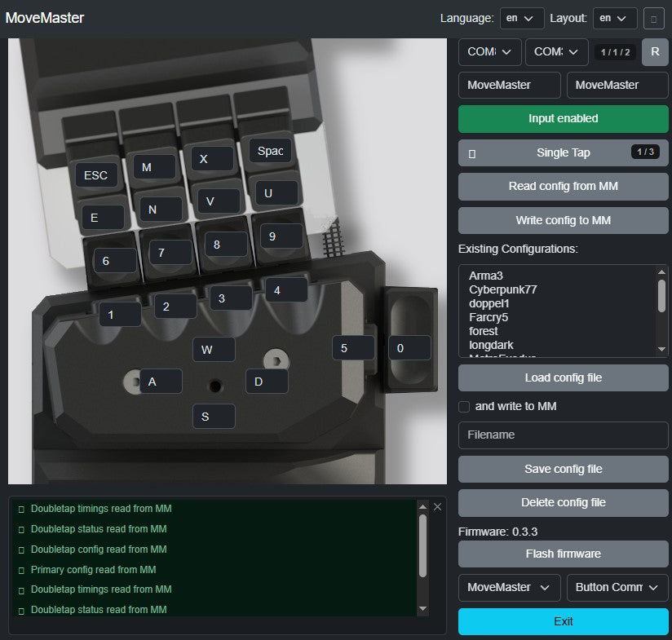Click the ESC key label

click(96, 175)
